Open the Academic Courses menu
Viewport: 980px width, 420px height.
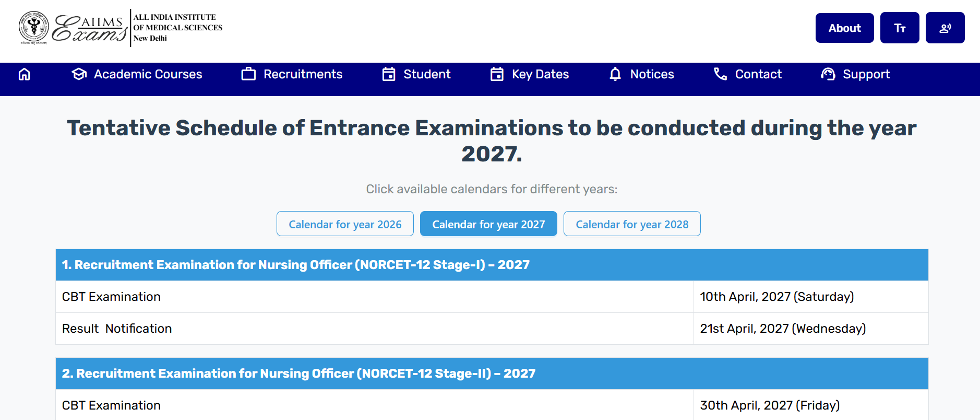pyautogui.click(x=137, y=74)
